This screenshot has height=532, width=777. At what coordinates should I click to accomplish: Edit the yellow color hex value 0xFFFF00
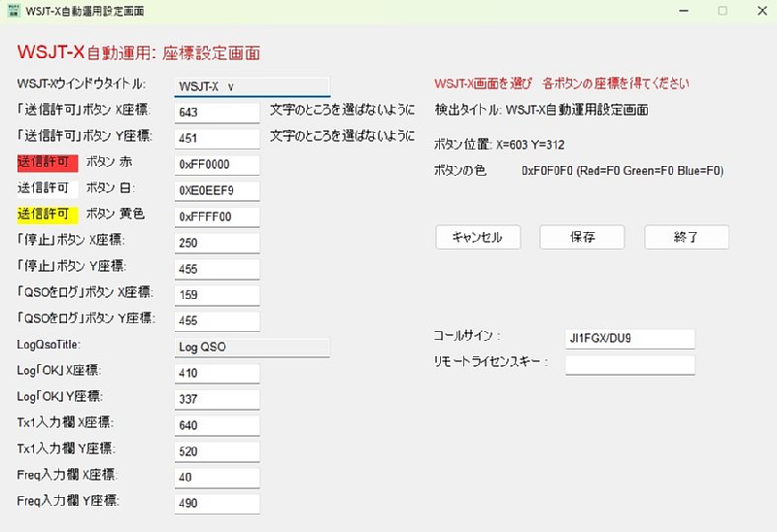[x=217, y=216]
